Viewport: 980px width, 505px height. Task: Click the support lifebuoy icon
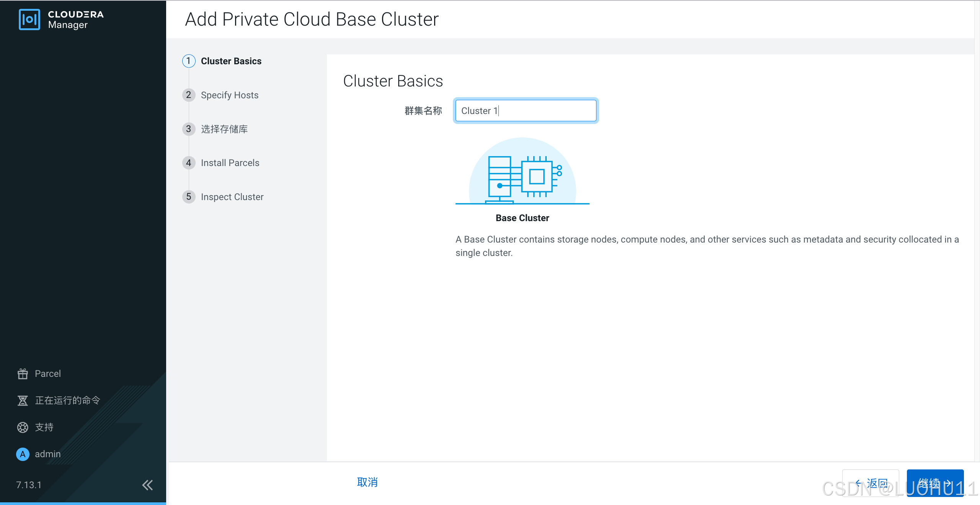[23, 427]
